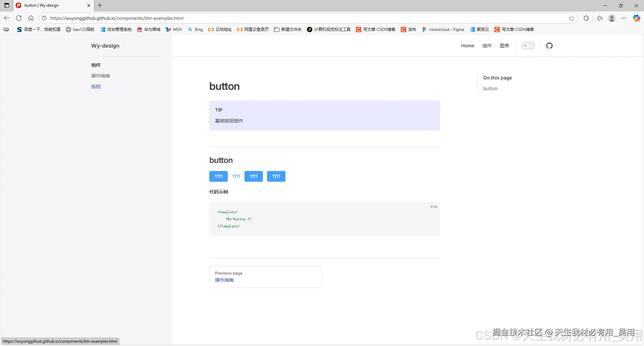Select the Home navigation item
This screenshot has width=644, height=346.
pyautogui.click(x=468, y=46)
